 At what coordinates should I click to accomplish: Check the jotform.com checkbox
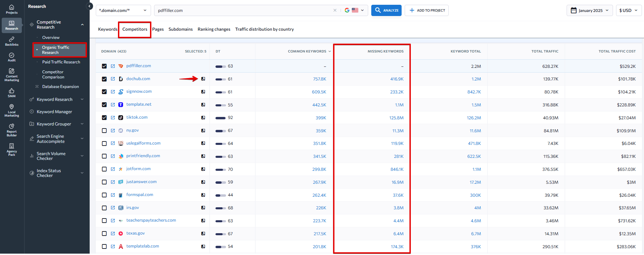pyautogui.click(x=104, y=169)
